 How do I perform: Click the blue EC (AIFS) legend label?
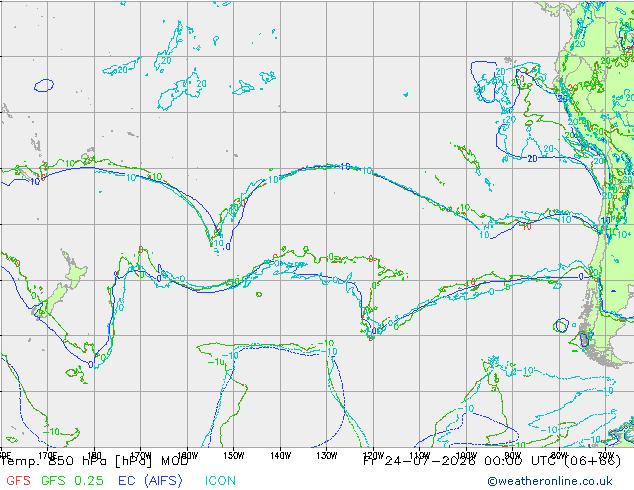(150, 481)
